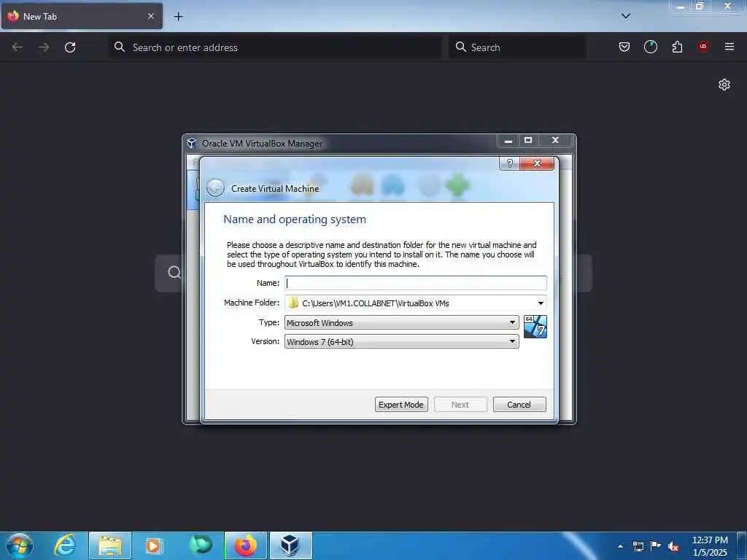
Task: Click the round back arrow in the wizard header
Action: click(x=215, y=188)
